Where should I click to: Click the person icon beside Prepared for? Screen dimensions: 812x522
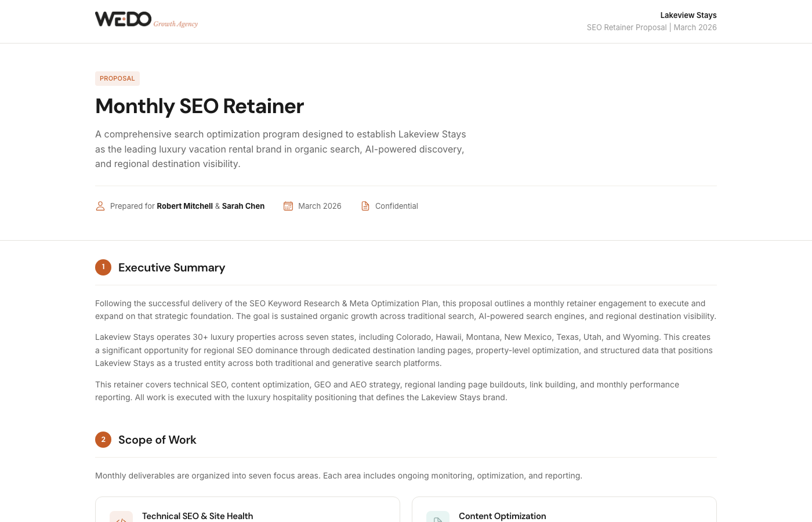pos(100,206)
